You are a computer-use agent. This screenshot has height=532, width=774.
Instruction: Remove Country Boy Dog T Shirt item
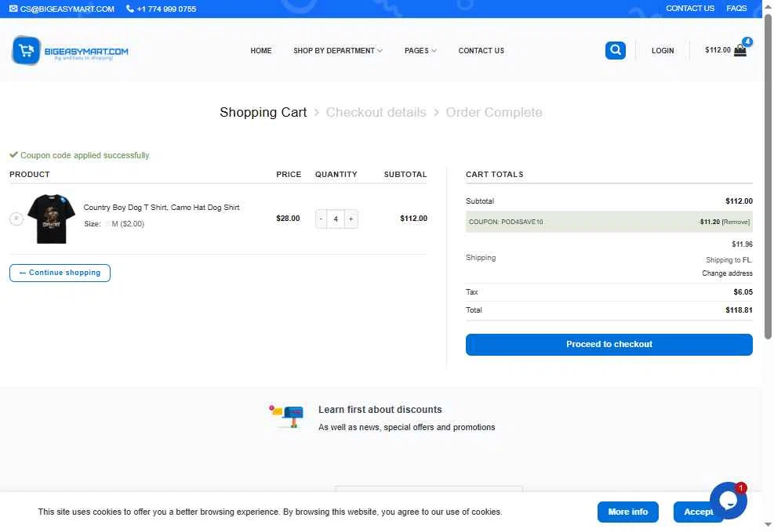(16, 219)
